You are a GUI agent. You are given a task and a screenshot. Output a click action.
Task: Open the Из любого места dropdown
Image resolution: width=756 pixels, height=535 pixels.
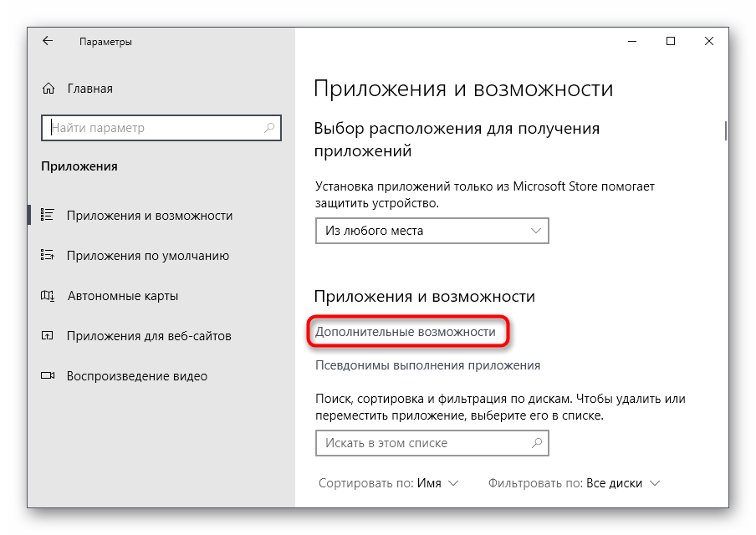coord(432,231)
